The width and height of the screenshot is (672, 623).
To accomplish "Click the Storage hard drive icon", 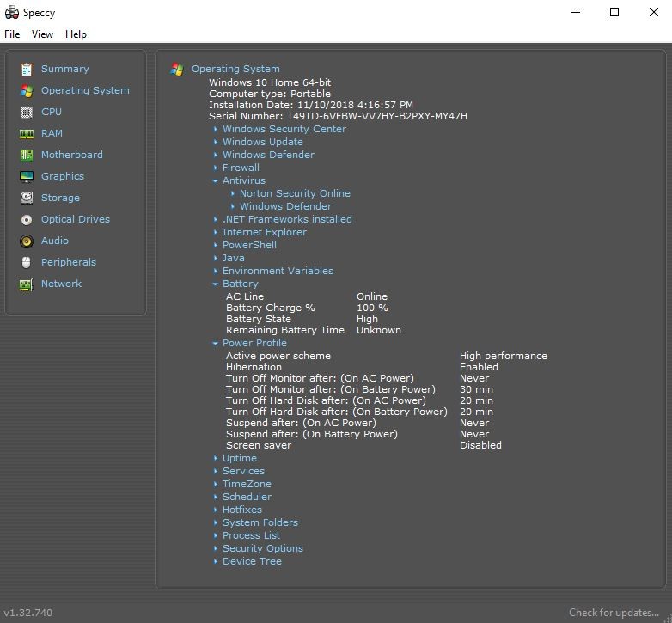I will coord(27,198).
